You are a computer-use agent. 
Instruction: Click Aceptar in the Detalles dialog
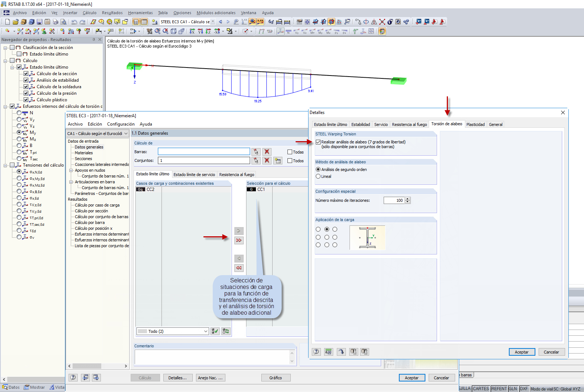tap(522, 352)
